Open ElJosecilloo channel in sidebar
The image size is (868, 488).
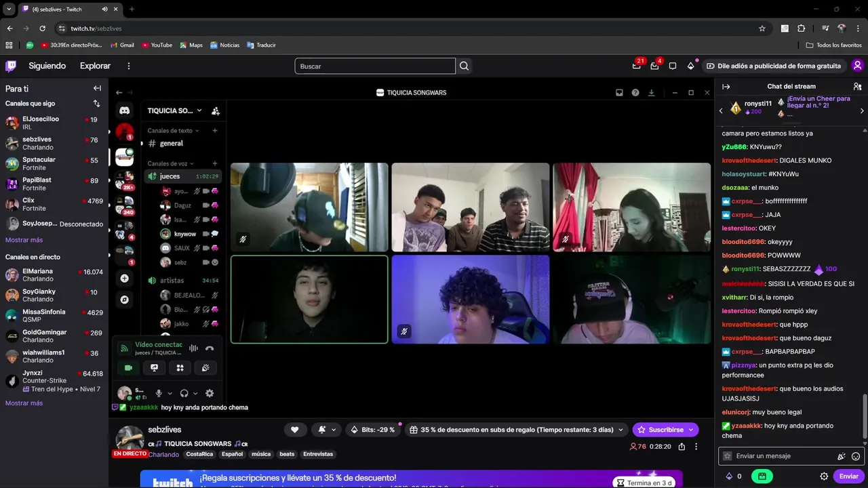(54, 123)
